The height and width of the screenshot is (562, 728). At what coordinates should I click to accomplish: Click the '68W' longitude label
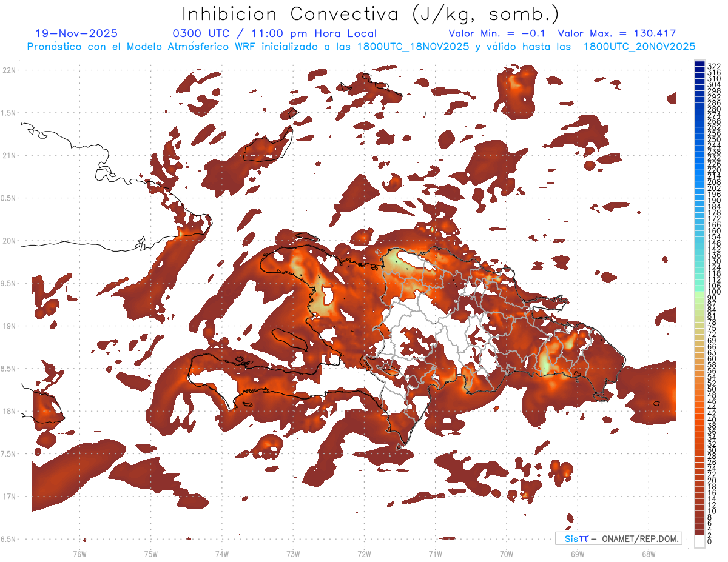[x=649, y=554]
